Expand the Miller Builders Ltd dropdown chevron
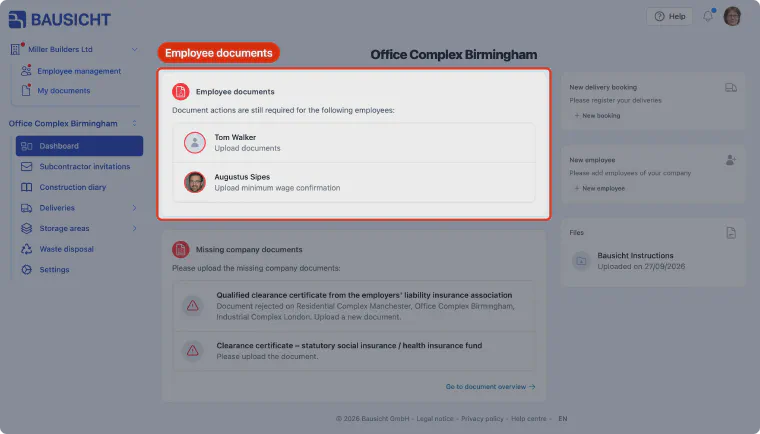 click(134, 49)
